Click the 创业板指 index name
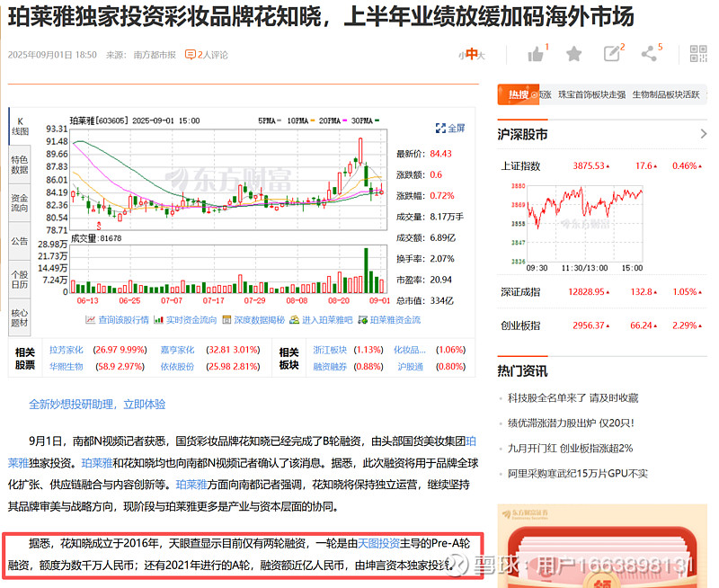Screen dimensions: 719x588 [x=520, y=325]
